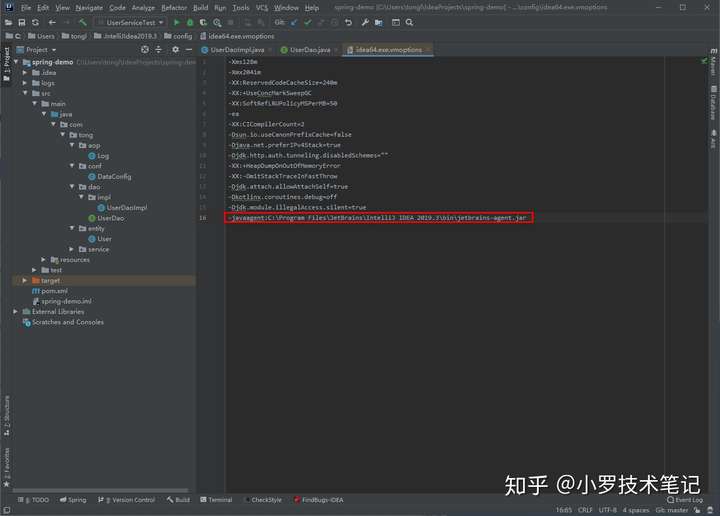The width and height of the screenshot is (720, 516).
Task: Click Run with Coverage icon
Action: pos(203,22)
